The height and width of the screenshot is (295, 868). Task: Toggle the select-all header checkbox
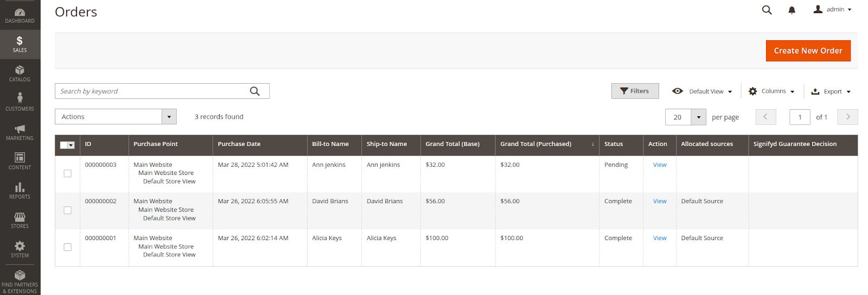63,145
